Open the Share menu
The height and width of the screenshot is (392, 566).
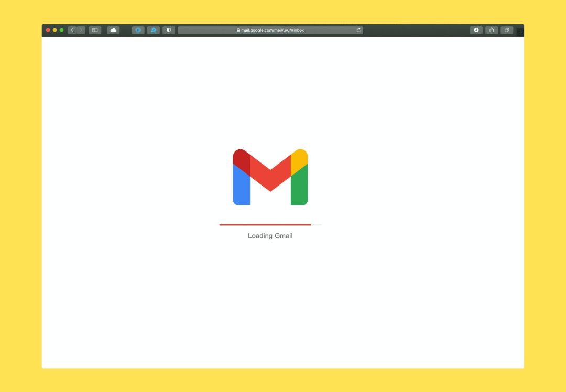tap(491, 30)
